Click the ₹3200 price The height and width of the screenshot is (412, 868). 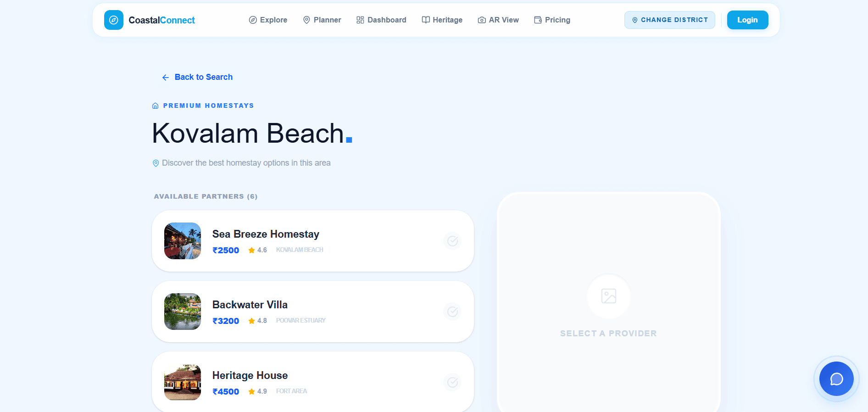[x=226, y=321]
